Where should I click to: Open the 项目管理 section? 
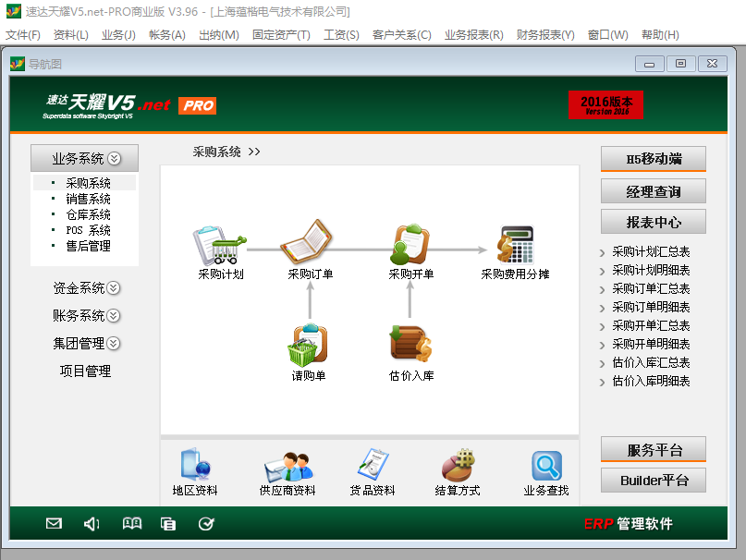pyautogui.click(x=85, y=371)
